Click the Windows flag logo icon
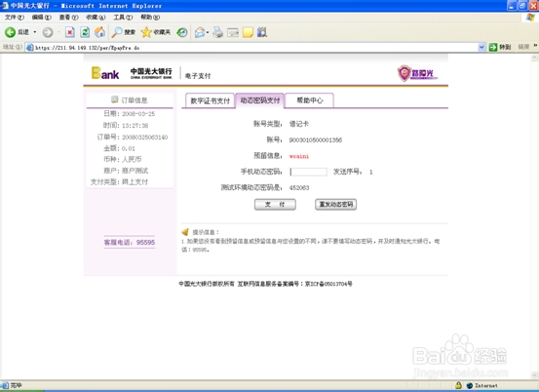The image size is (539, 392). (x=531, y=18)
